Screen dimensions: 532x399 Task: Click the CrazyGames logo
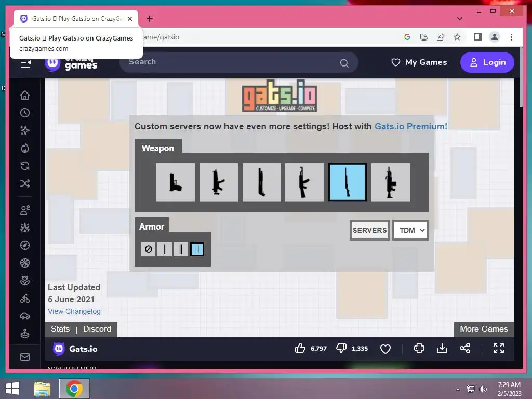(71, 63)
